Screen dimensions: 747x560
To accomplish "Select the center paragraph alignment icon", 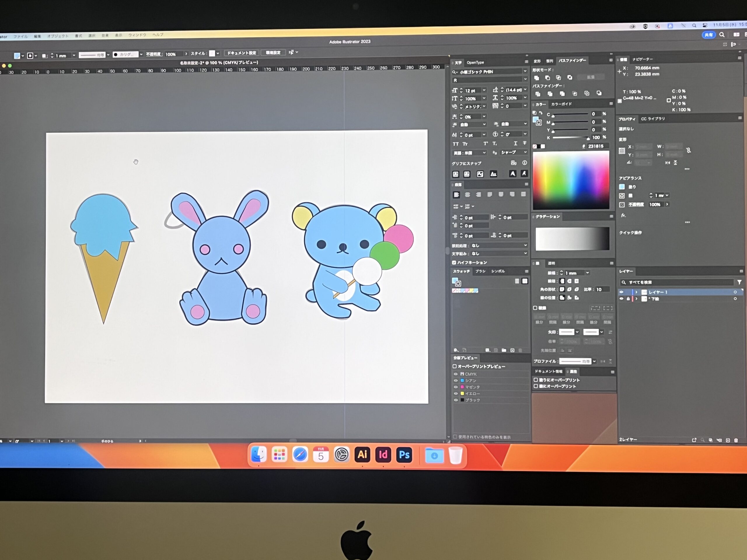I will 467,195.
